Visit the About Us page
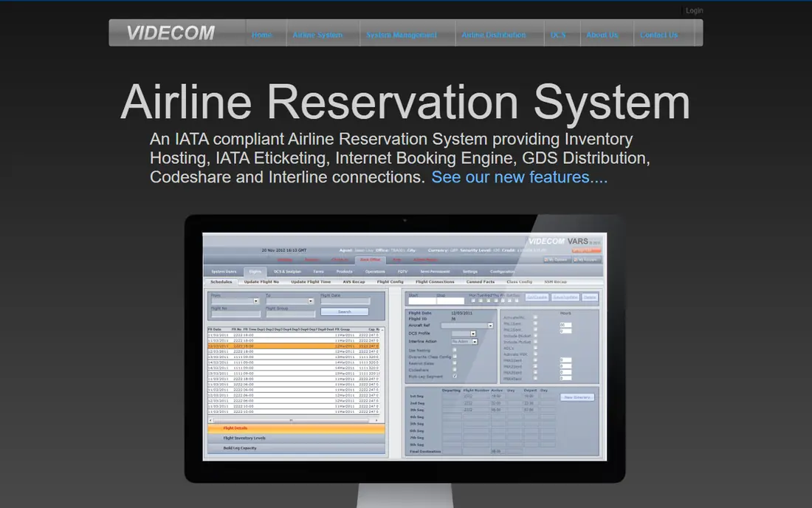 click(602, 35)
